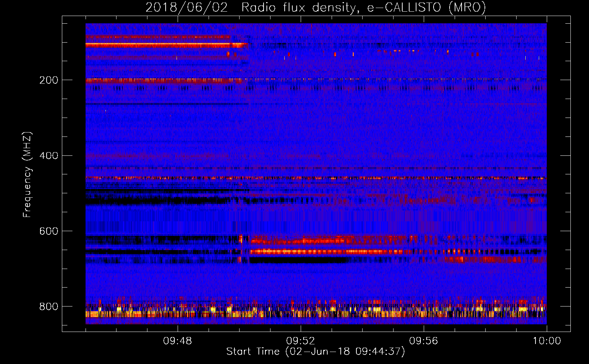Click the 09:56 time tick label
The image size is (589, 364).
tap(424, 341)
